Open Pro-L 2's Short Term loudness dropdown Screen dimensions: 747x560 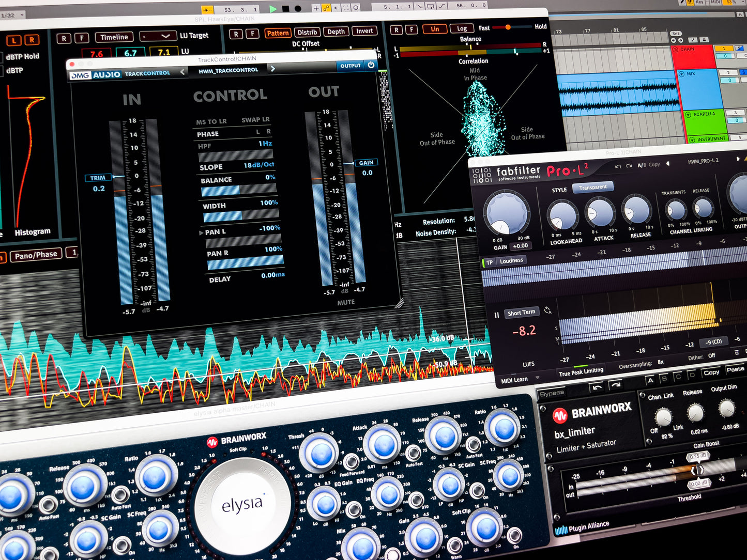tap(521, 313)
